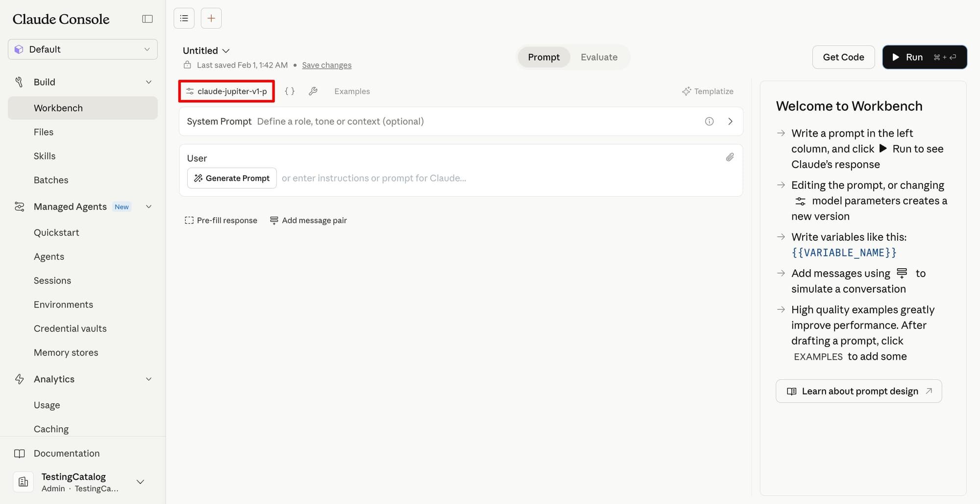Image resolution: width=980 pixels, height=504 pixels.
Task: Open the Untitled prompt name dropdown
Action: click(206, 50)
